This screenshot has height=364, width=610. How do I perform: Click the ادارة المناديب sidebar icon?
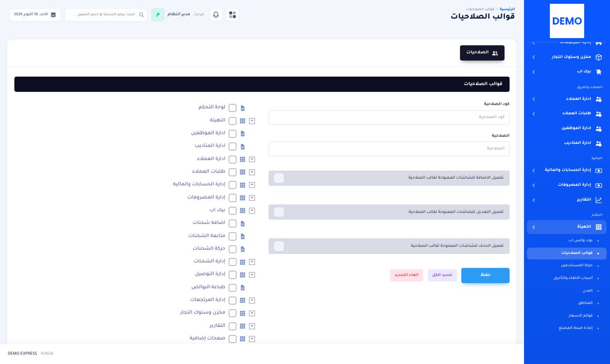point(599,143)
